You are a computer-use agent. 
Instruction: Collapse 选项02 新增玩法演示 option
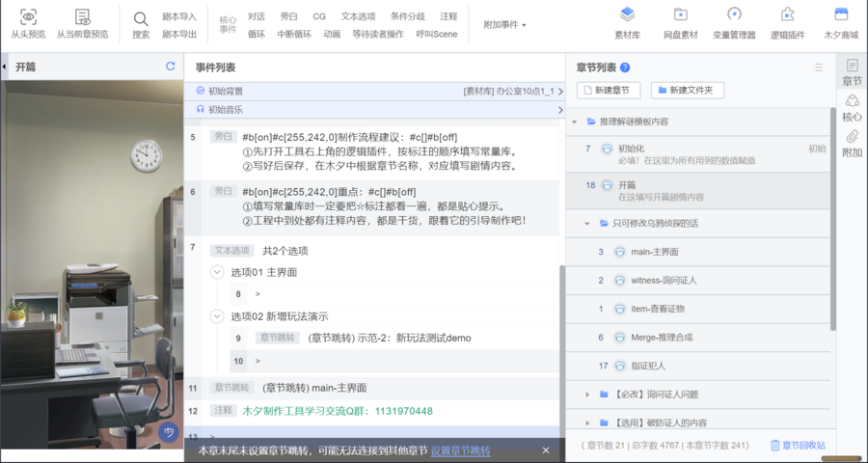217,316
